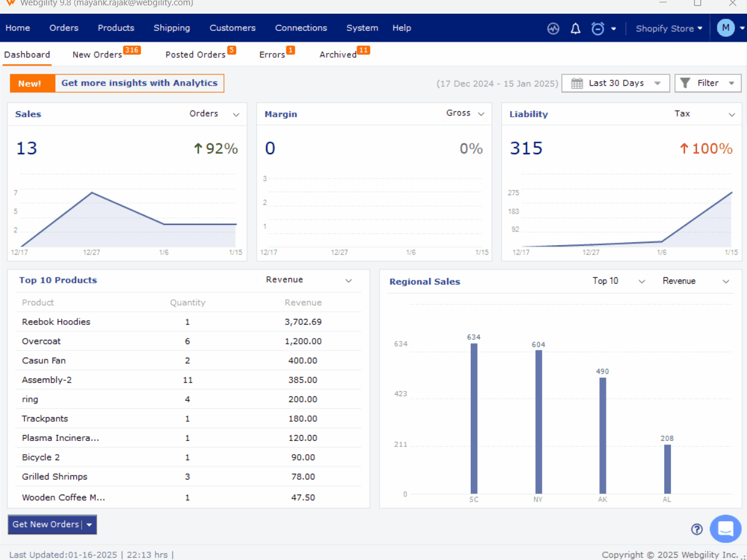
Task: Click the scheduler alarm clock icon
Action: pyautogui.click(x=598, y=29)
